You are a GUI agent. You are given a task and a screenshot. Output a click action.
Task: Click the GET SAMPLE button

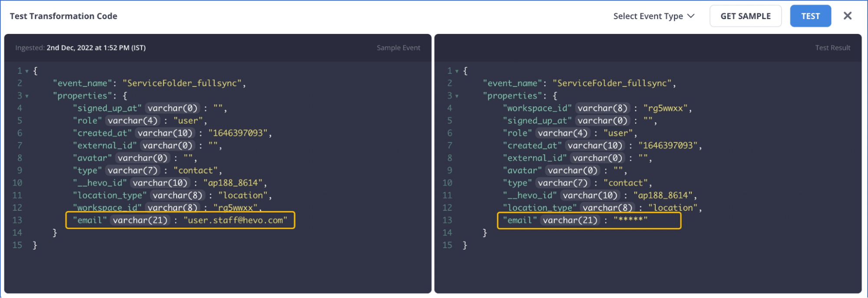(x=746, y=16)
